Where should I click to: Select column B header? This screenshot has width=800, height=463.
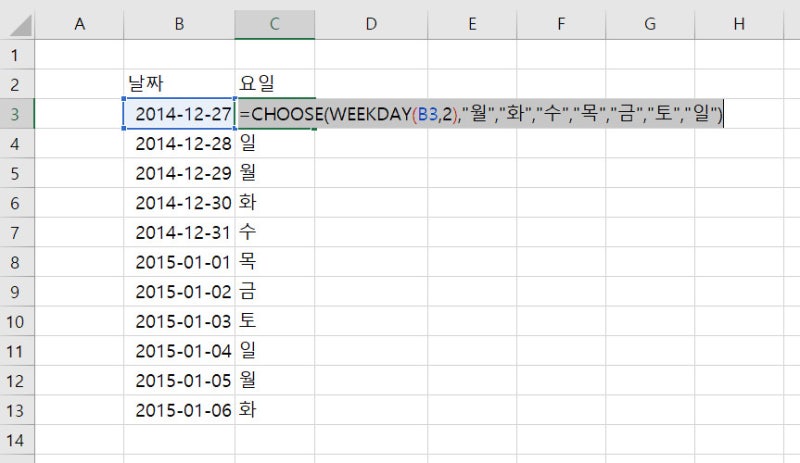pos(179,24)
